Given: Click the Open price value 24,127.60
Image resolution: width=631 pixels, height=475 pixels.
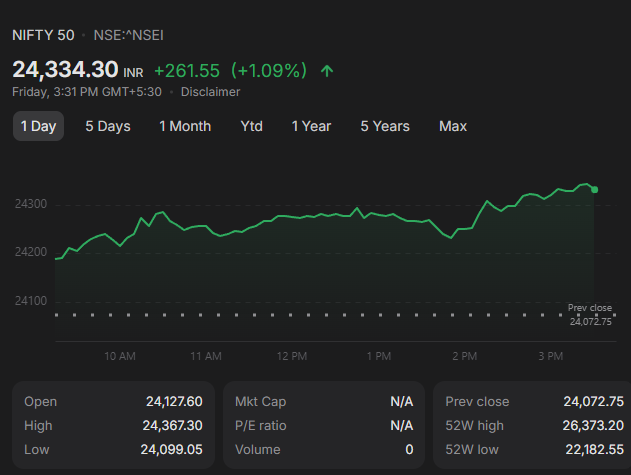Looking at the screenshot, I should click(174, 402).
